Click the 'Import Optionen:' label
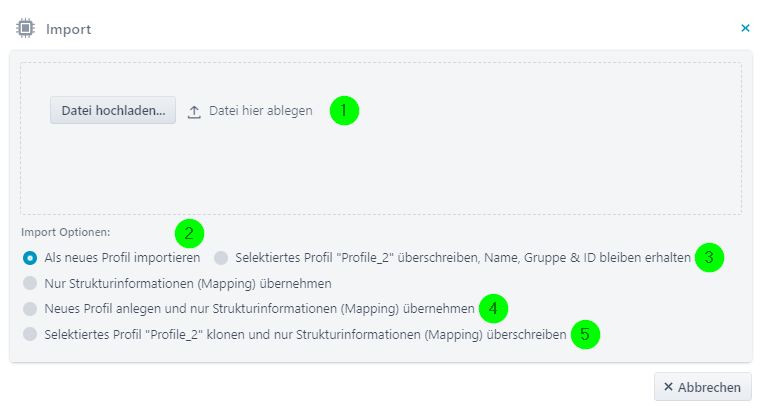Viewport: 763px width, 415px height. pyautogui.click(x=65, y=232)
